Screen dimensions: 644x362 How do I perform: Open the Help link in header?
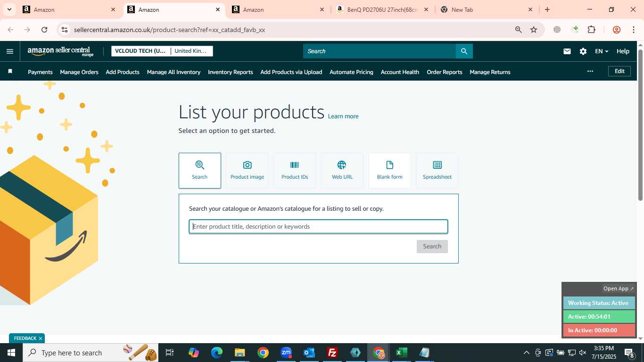623,51
